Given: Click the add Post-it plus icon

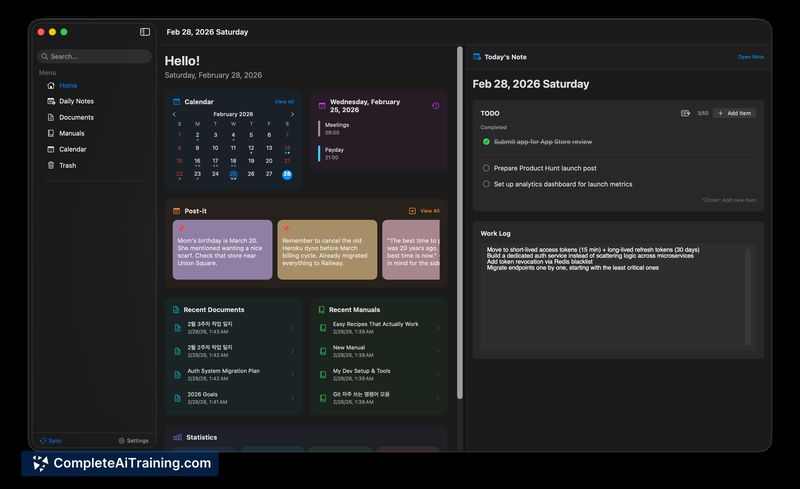Looking at the screenshot, I should click(x=412, y=211).
